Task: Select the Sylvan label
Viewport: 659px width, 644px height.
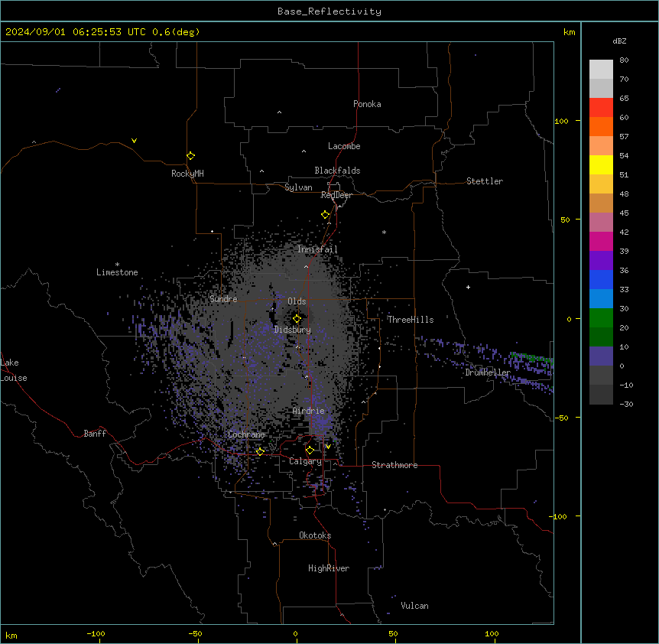Action: coord(298,187)
